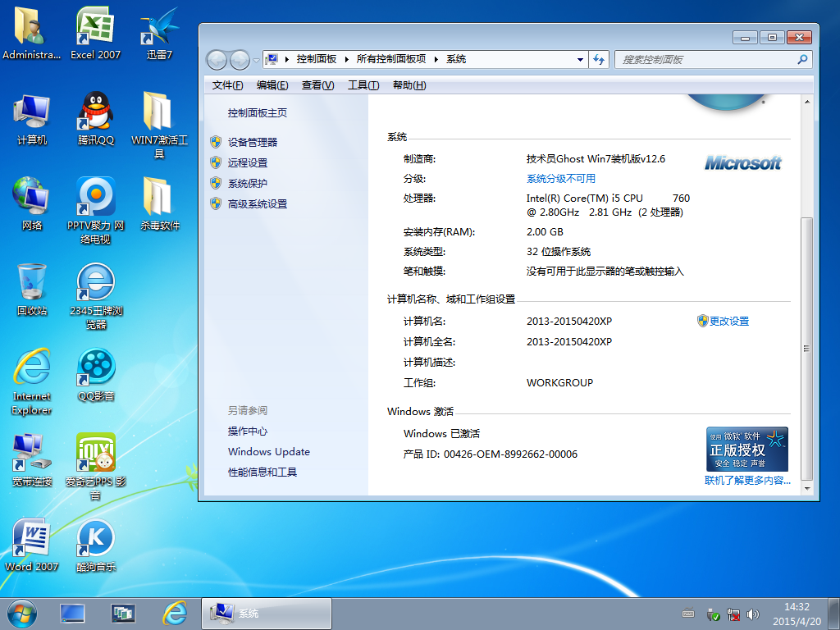
Task: Expand the arrow after 控制面板 in the address bar
Action: click(x=347, y=59)
